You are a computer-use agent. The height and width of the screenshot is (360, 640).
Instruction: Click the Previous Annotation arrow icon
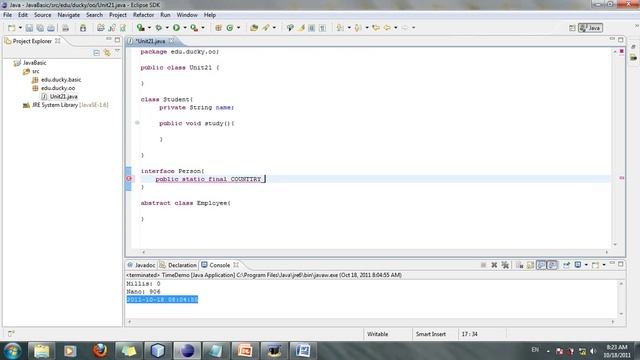point(358,28)
